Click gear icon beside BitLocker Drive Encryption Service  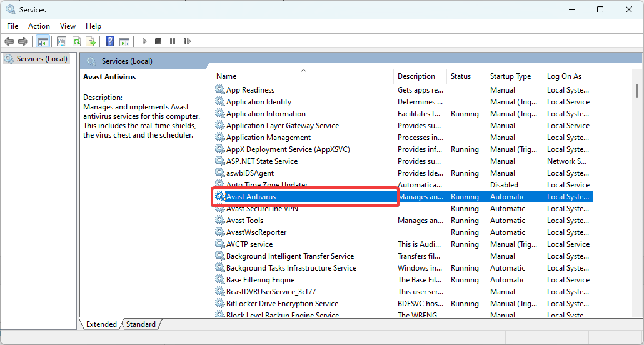[x=220, y=304]
